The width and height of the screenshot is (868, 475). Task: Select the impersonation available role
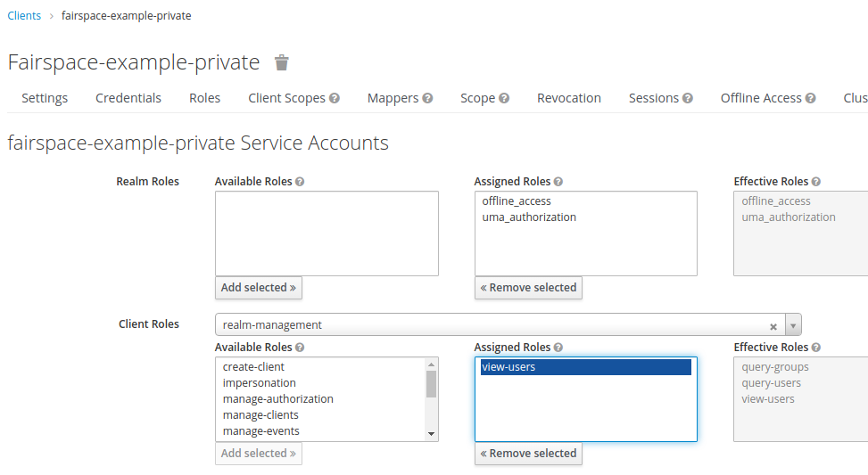point(260,383)
